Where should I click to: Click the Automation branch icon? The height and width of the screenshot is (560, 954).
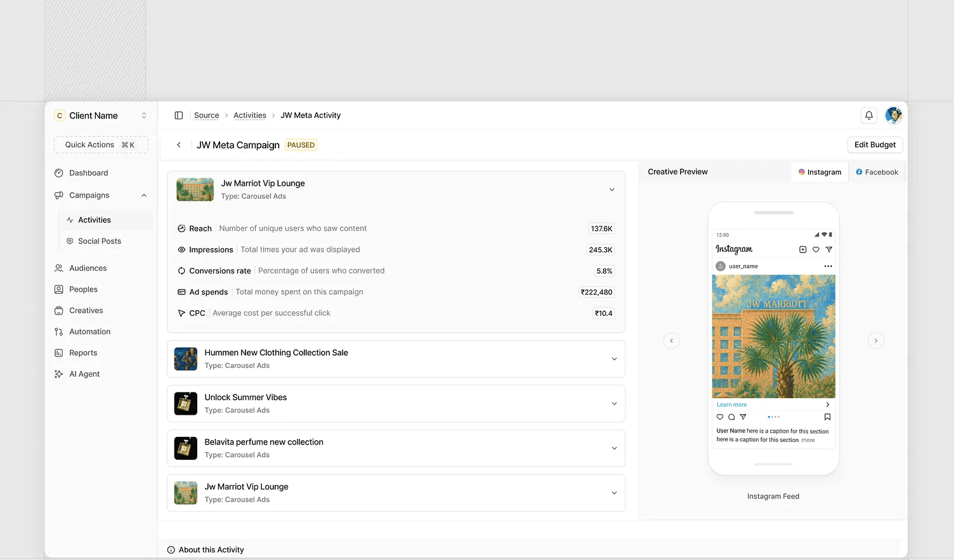click(x=59, y=332)
